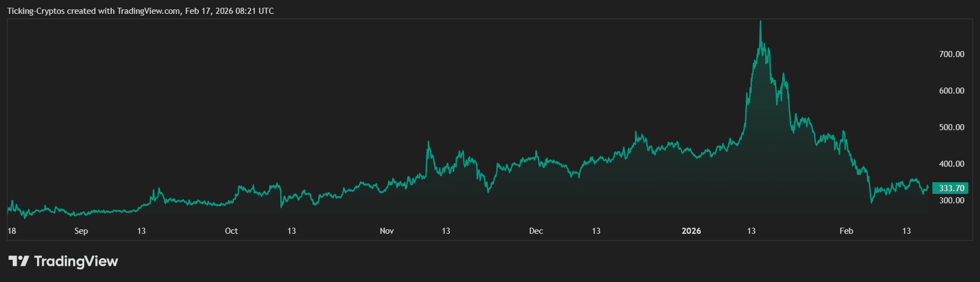Click the 13 label between Sep and Oct

[x=141, y=231]
